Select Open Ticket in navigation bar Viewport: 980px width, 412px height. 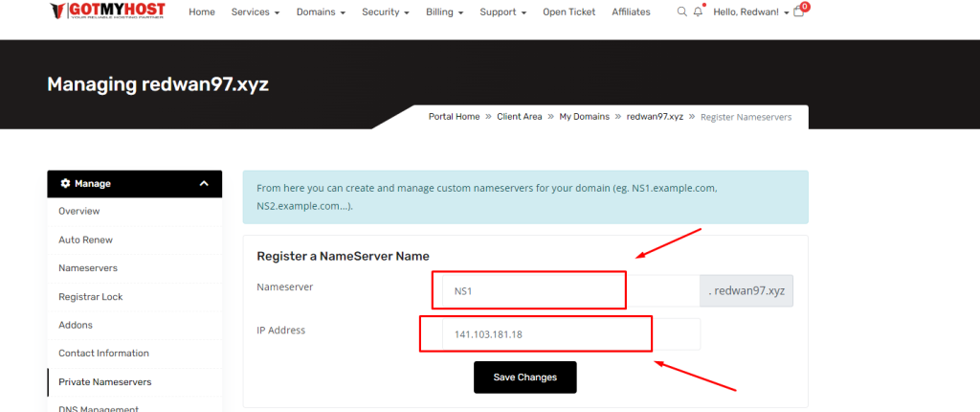pyautogui.click(x=568, y=12)
